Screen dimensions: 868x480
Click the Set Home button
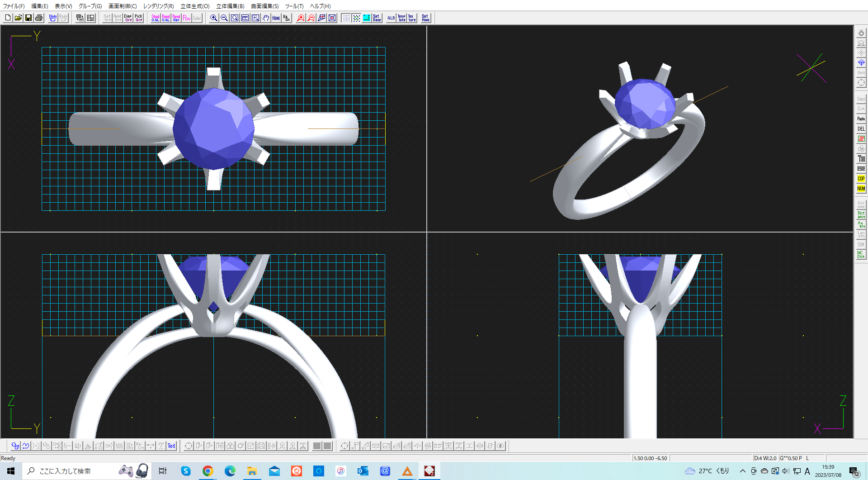(x=425, y=18)
